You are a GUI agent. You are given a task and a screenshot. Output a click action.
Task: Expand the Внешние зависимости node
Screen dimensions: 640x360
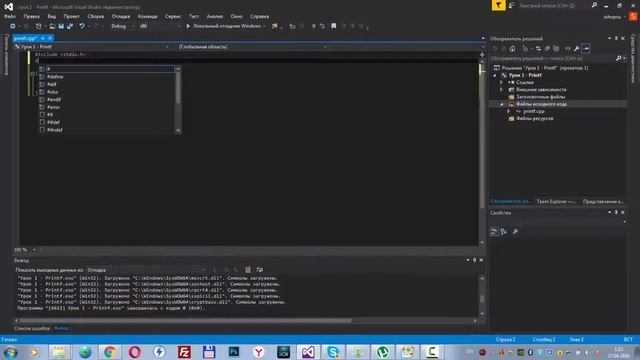point(502,90)
